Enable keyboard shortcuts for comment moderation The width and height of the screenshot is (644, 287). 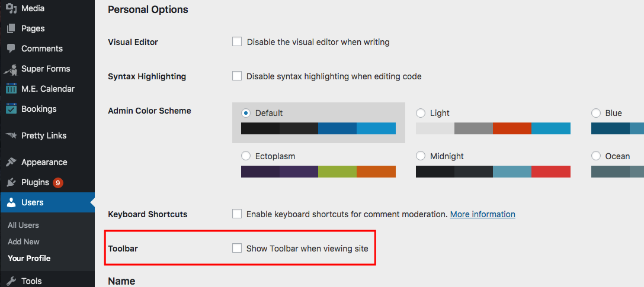(x=237, y=214)
